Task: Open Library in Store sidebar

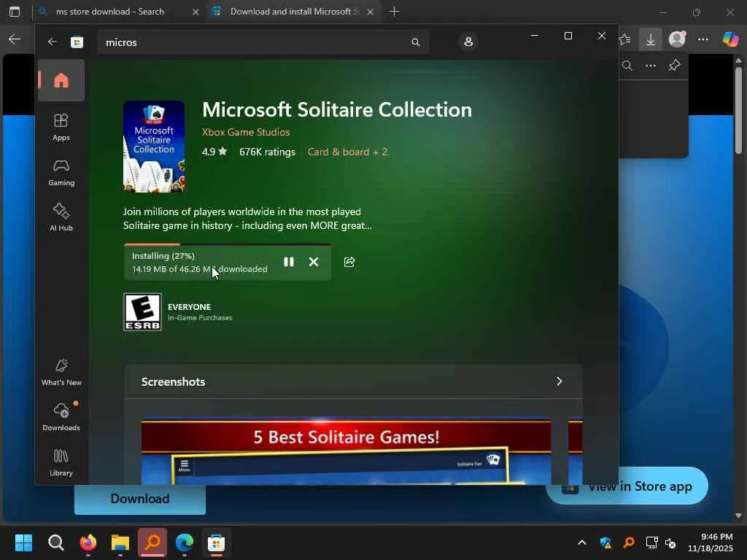Action: (x=61, y=462)
